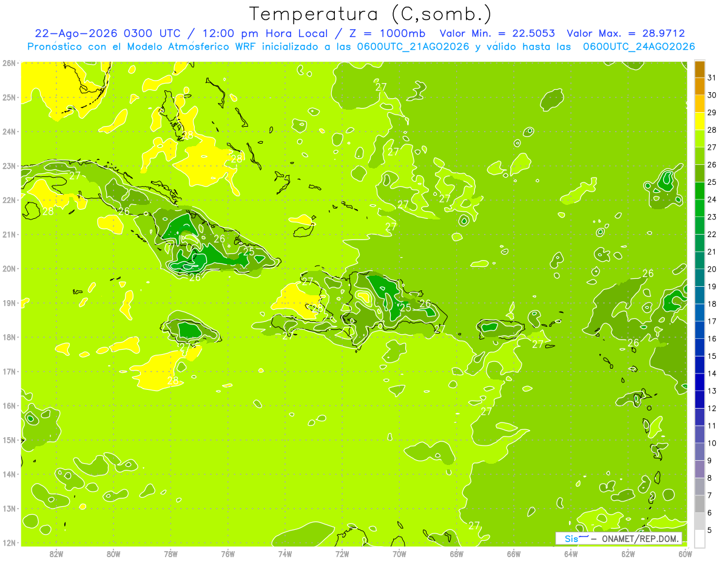Image resolution: width=728 pixels, height=562 pixels.
Task: Click the legend value "15"
Action: pos(712,356)
